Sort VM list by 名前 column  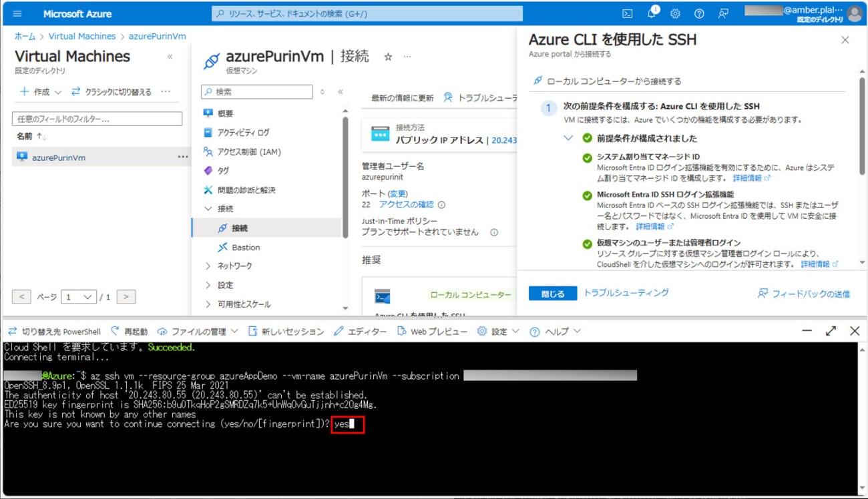coord(32,136)
